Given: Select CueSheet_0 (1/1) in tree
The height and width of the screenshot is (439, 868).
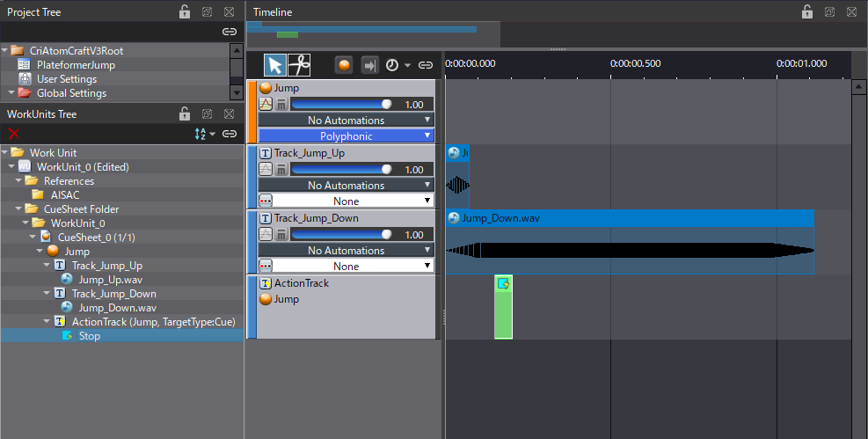Looking at the screenshot, I should click(97, 237).
